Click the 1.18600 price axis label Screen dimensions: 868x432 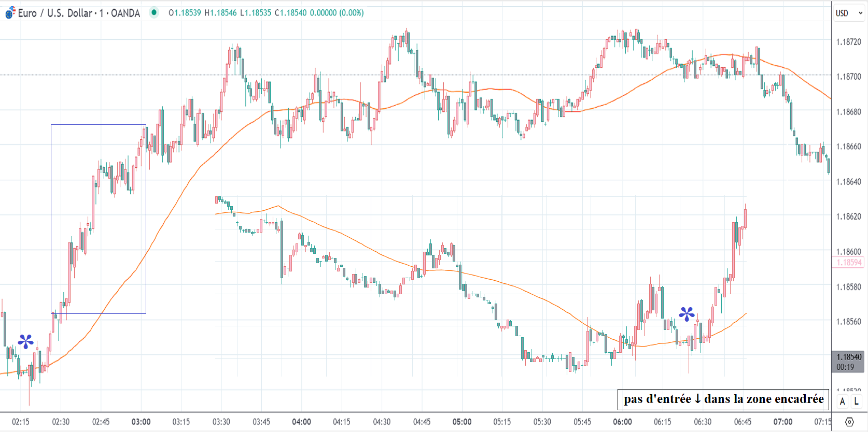point(848,252)
